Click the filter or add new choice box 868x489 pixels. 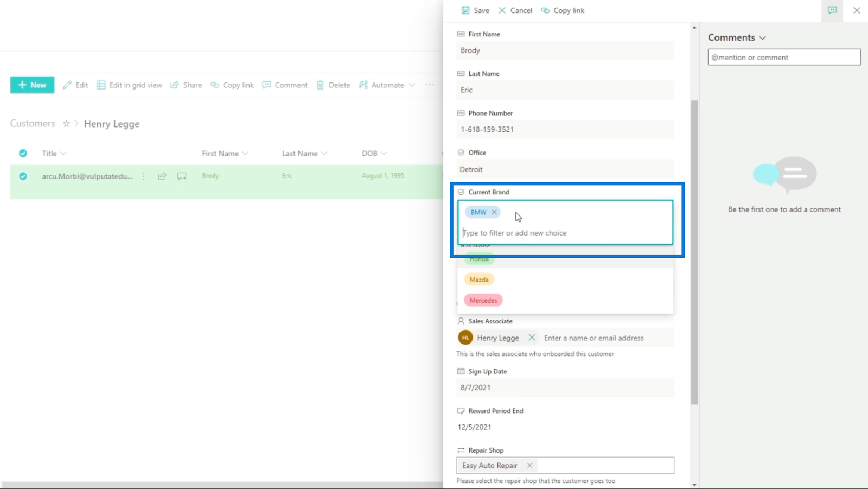point(565,233)
